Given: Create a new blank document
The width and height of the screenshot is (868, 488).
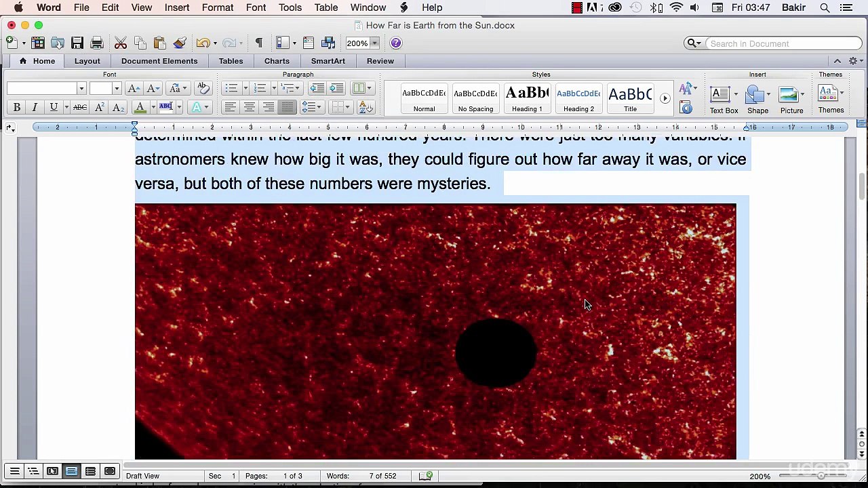Looking at the screenshot, I should [x=12, y=43].
